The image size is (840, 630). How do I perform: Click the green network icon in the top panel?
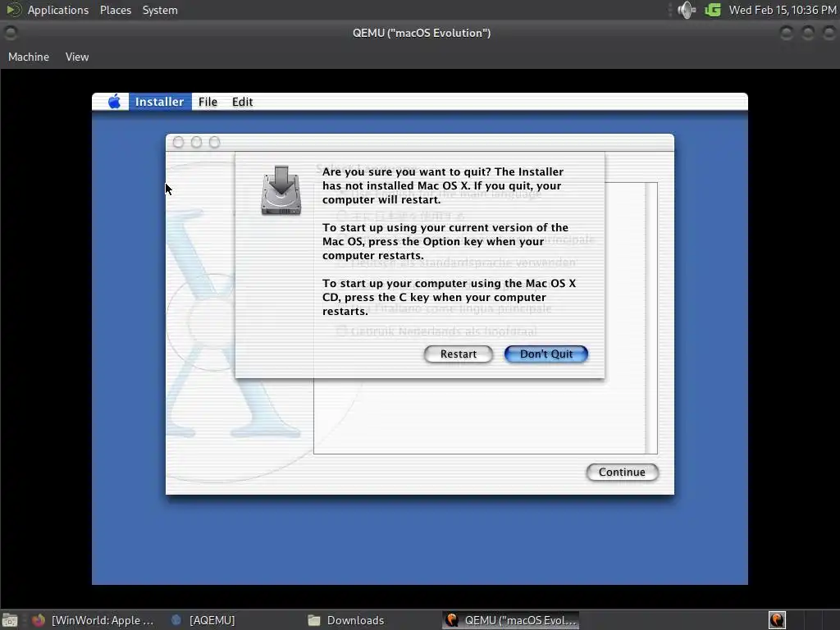pyautogui.click(x=713, y=10)
